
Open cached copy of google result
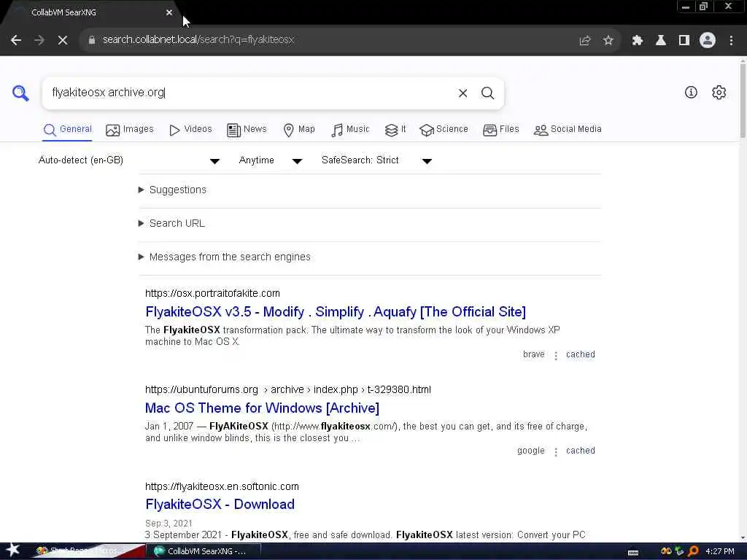(x=580, y=451)
